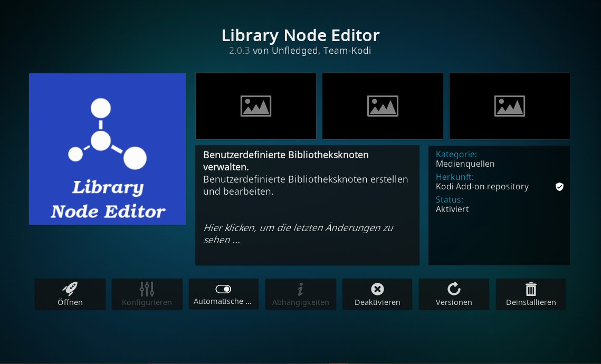Viewport: 601px width, 364px height.
Task: Open the first screenshot placeholder thumbnail
Action: [256, 106]
